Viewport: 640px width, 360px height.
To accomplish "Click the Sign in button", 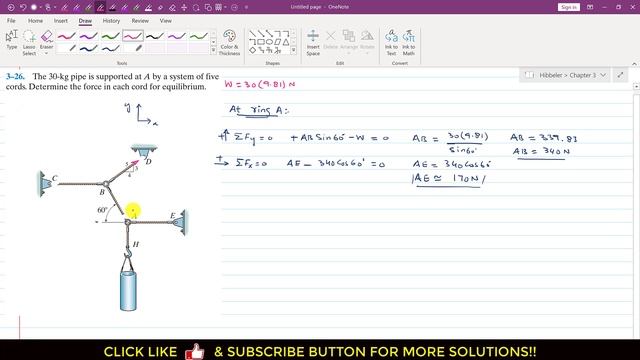I will coord(569,7).
